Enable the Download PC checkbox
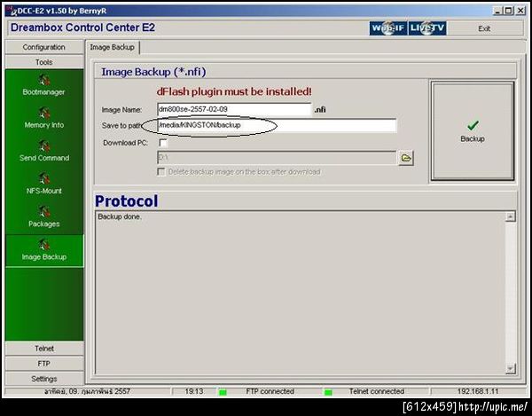The height and width of the screenshot is (416, 532). (x=163, y=143)
